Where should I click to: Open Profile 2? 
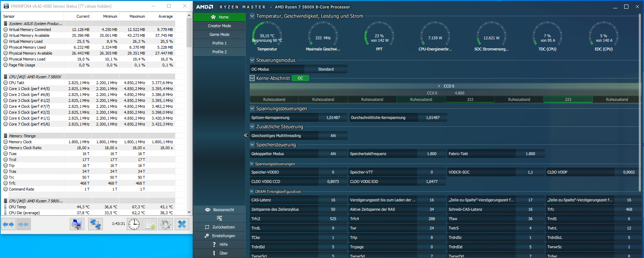(x=220, y=52)
